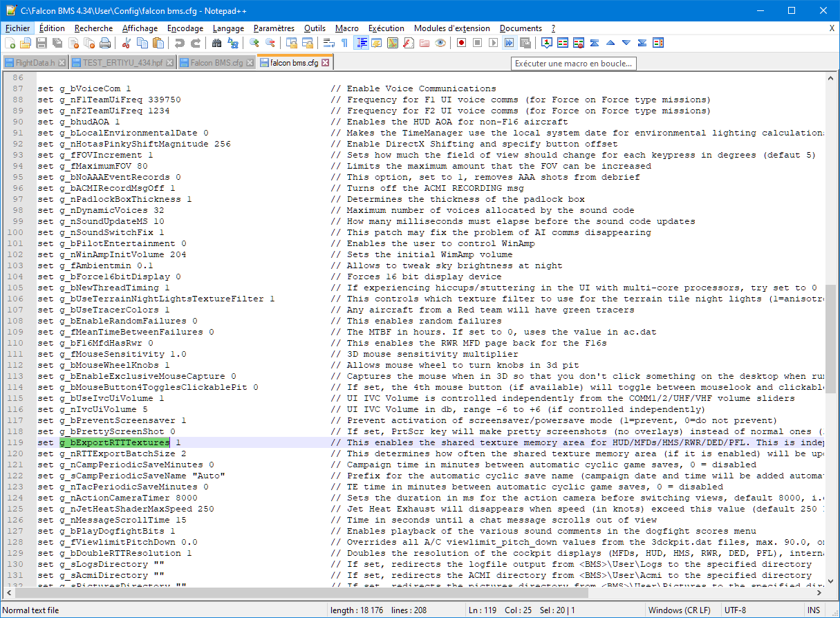
Task: Open the Modules d'extension menu
Action: click(452, 28)
